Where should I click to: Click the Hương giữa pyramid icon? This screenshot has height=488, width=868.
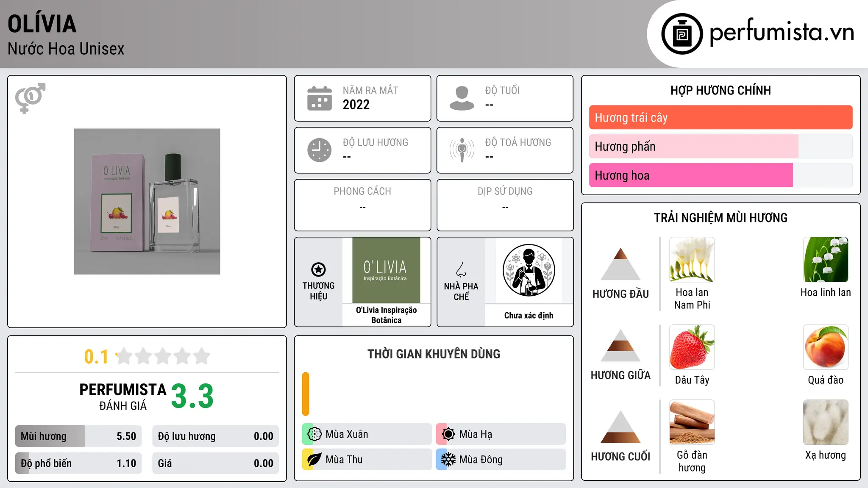coord(621,345)
